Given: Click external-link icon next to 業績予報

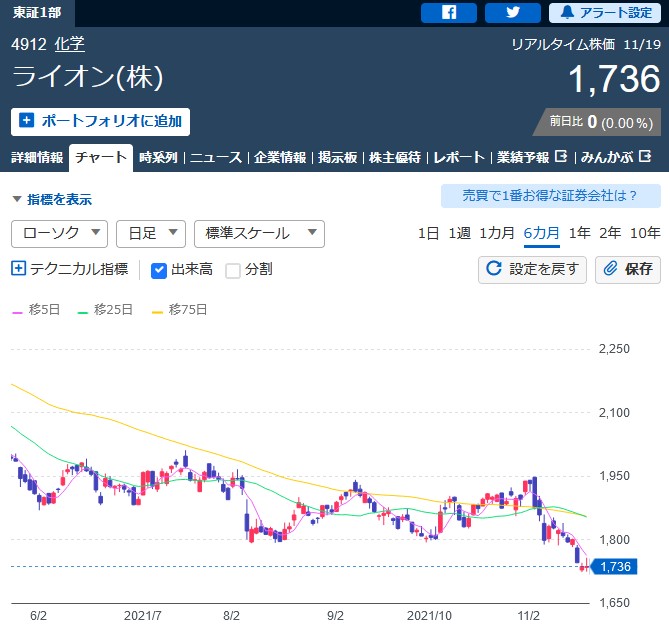Looking at the screenshot, I should pyautogui.click(x=561, y=157).
